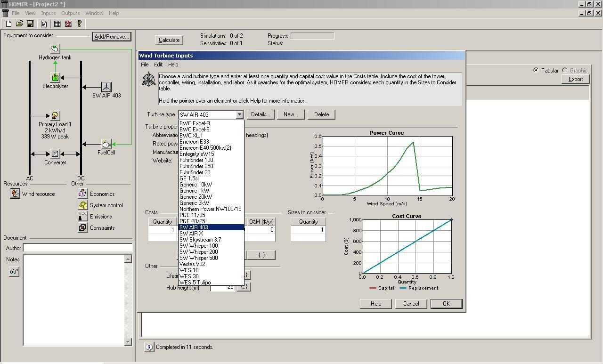
Task: Open the search space grid icon
Action: point(57,24)
